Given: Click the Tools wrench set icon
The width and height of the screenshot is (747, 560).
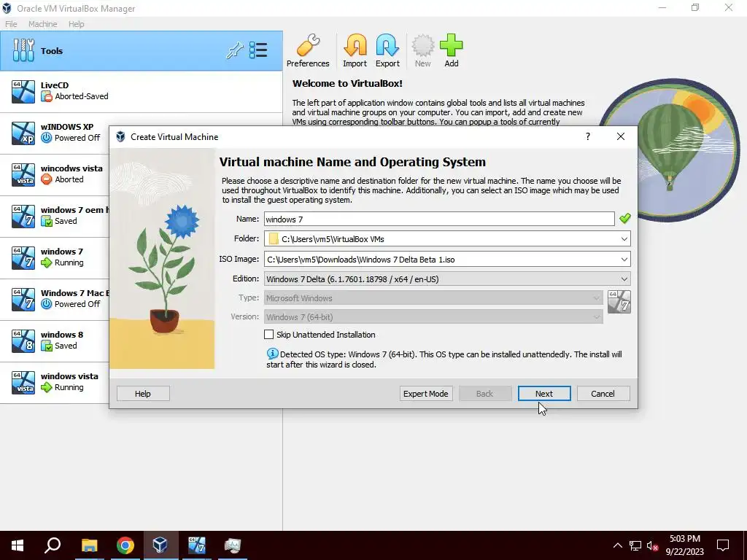Looking at the screenshot, I should pyautogui.click(x=23, y=50).
